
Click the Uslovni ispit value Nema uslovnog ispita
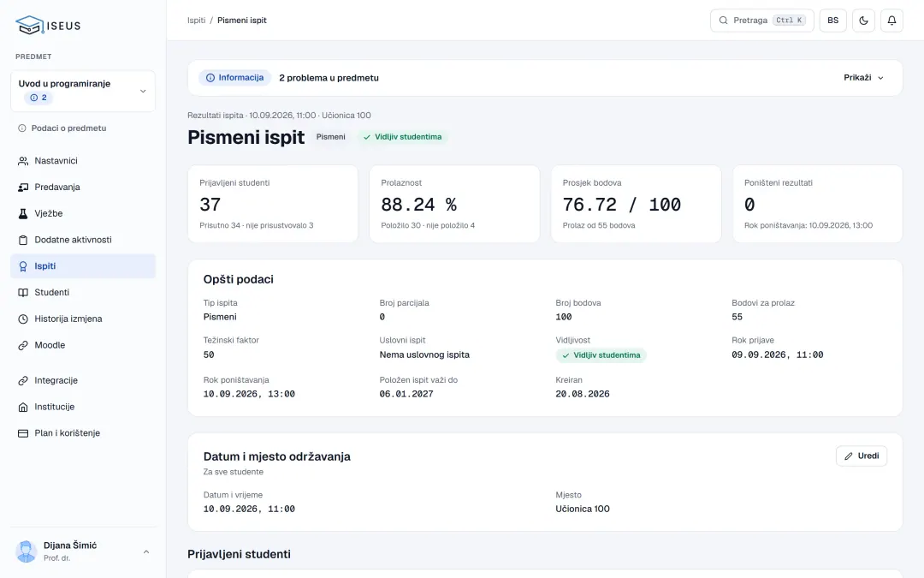pos(424,355)
